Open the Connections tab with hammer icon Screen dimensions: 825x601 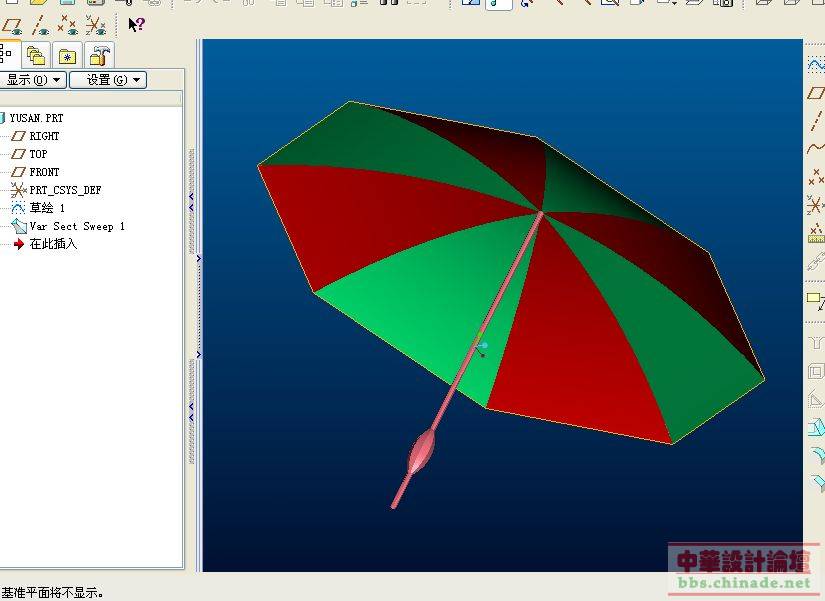pos(99,55)
